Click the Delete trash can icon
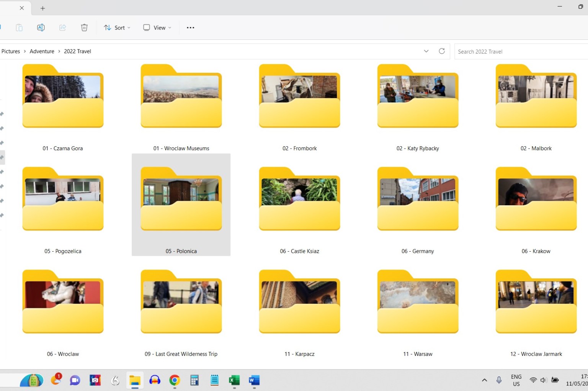This screenshot has width=588, height=391. pyautogui.click(x=84, y=28)
